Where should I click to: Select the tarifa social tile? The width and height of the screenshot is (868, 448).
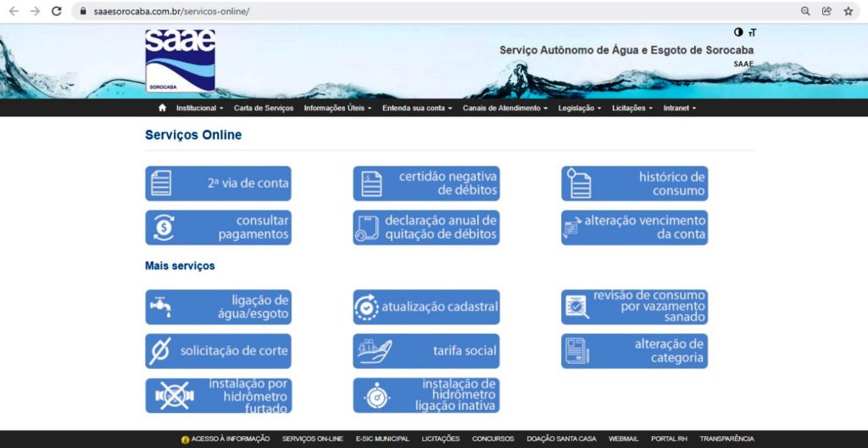pos(426,351)
